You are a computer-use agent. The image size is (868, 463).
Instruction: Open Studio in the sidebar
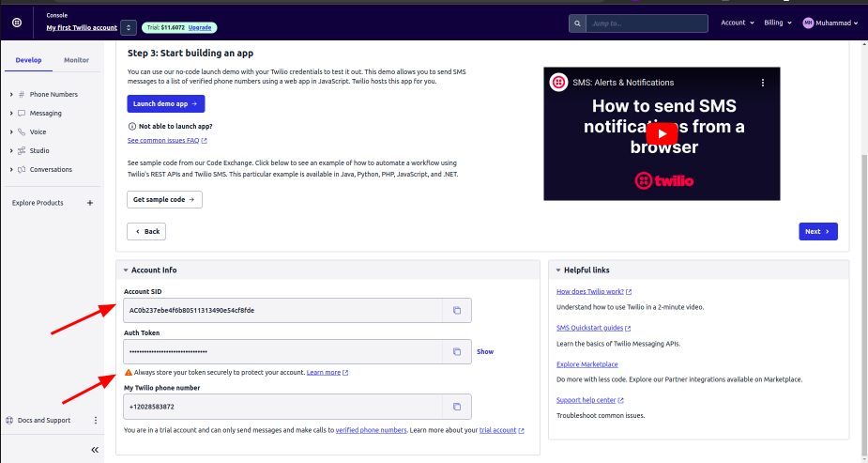[x=39, y=150]
